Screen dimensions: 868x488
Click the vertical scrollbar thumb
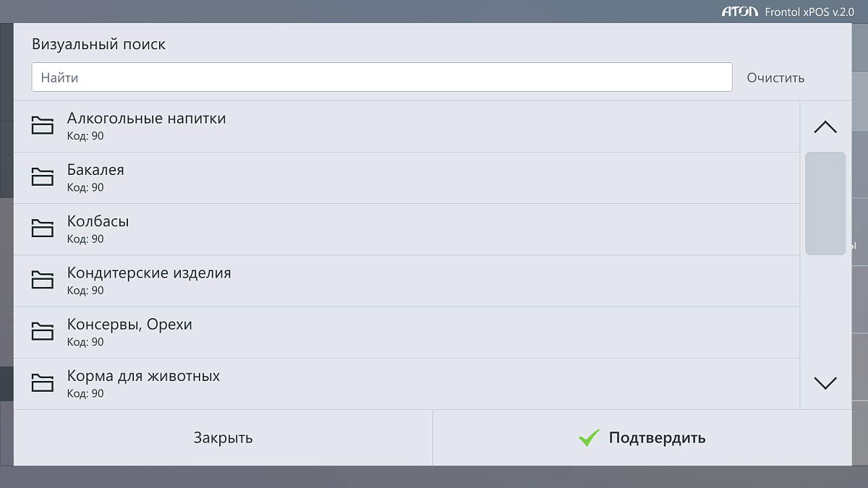coord(825,203)
